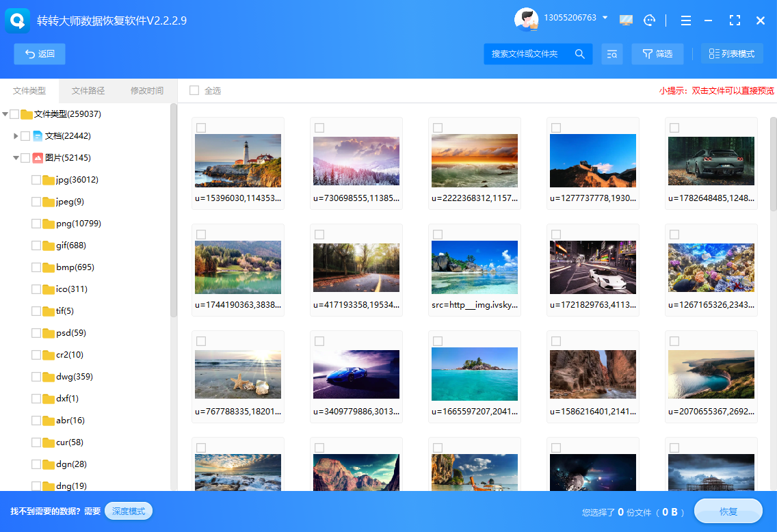Click the jpeg folder icon
Viewport: 777px width, 532px height.
(49, 202)
